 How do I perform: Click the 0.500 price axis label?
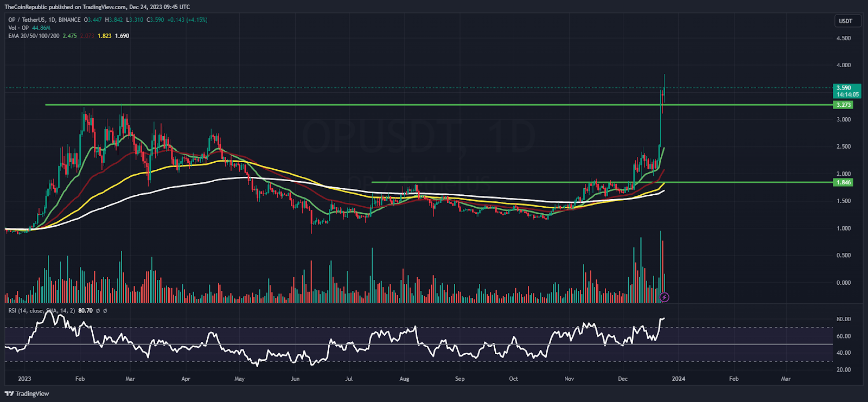(844, 255)
